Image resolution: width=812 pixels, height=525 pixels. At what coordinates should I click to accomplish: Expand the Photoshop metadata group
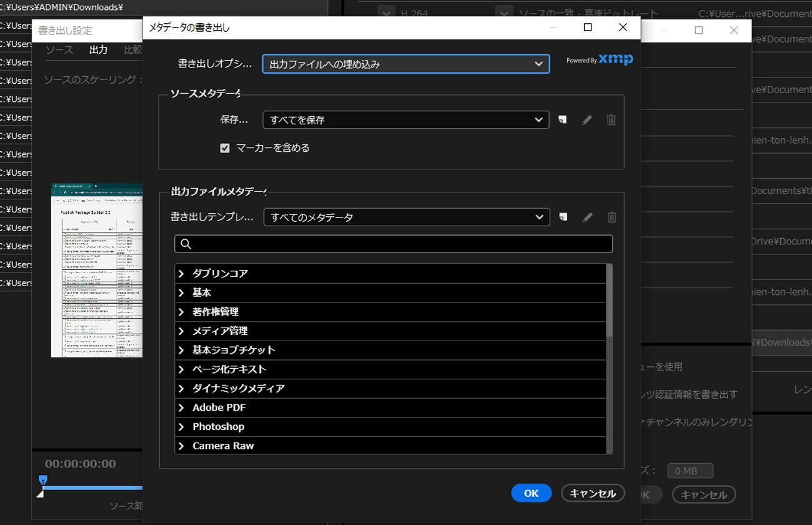(181, 426)
